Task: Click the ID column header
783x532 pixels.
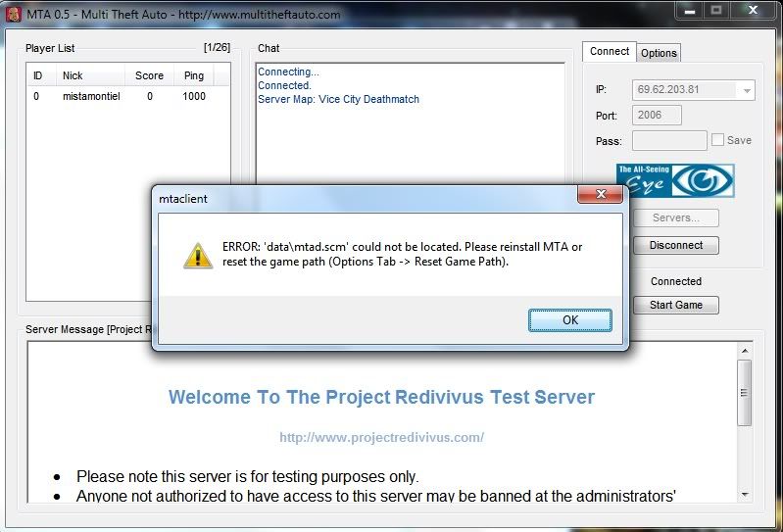Action: coord(41,75)
